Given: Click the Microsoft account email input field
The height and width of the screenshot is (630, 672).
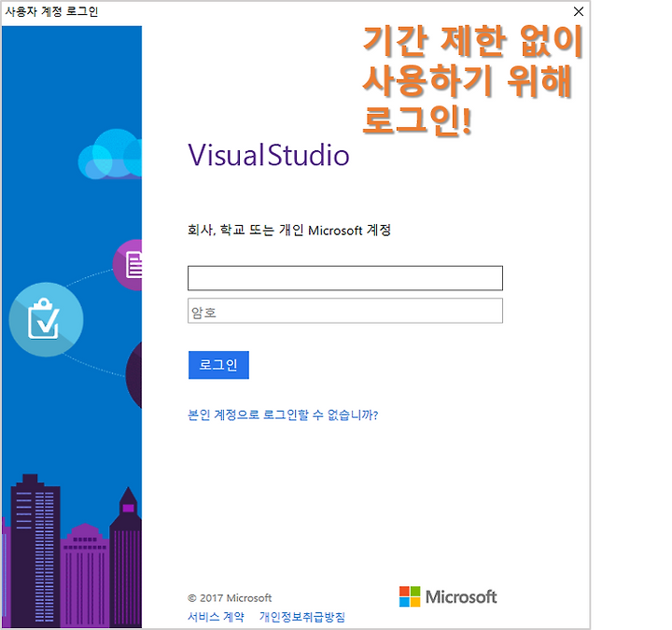Looking at the screenshot, I should pyautogui.click(x=345, y=278).
